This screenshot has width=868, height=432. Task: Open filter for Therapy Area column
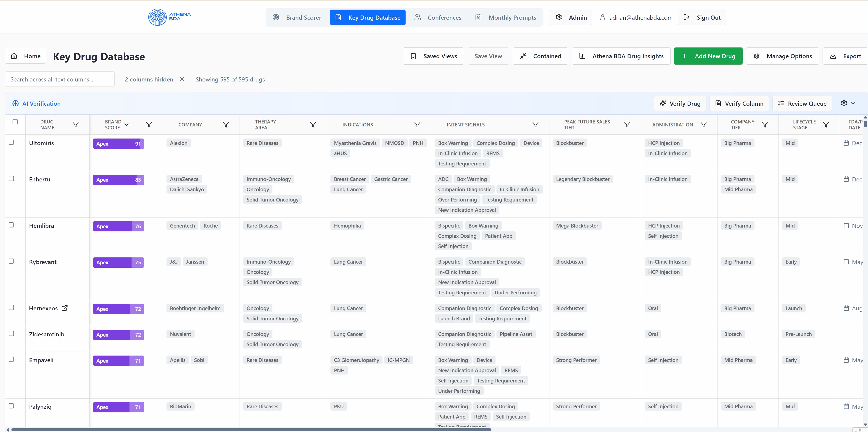pos(313,125)
